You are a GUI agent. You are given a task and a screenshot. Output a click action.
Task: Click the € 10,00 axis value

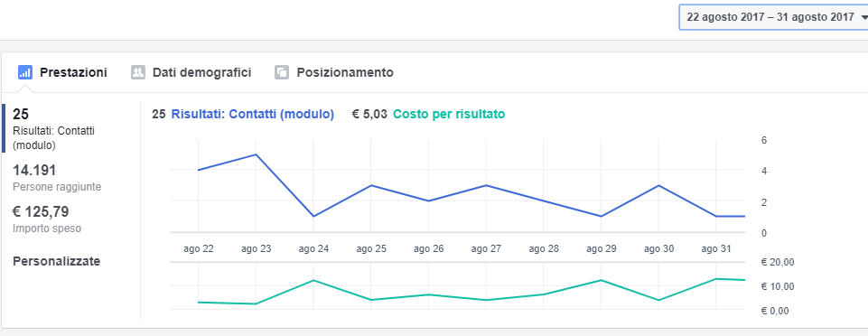point(778,286)
